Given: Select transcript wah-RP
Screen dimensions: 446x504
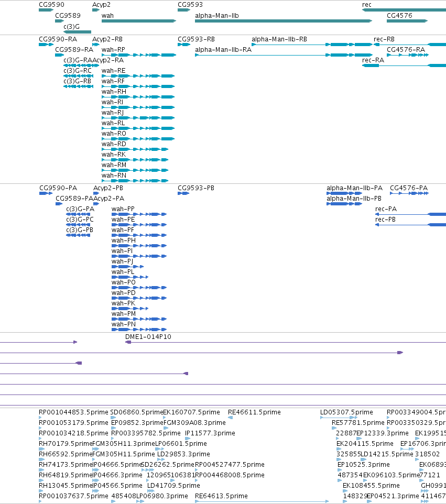Looking at the screenshot, I should [x=114, y=50].
